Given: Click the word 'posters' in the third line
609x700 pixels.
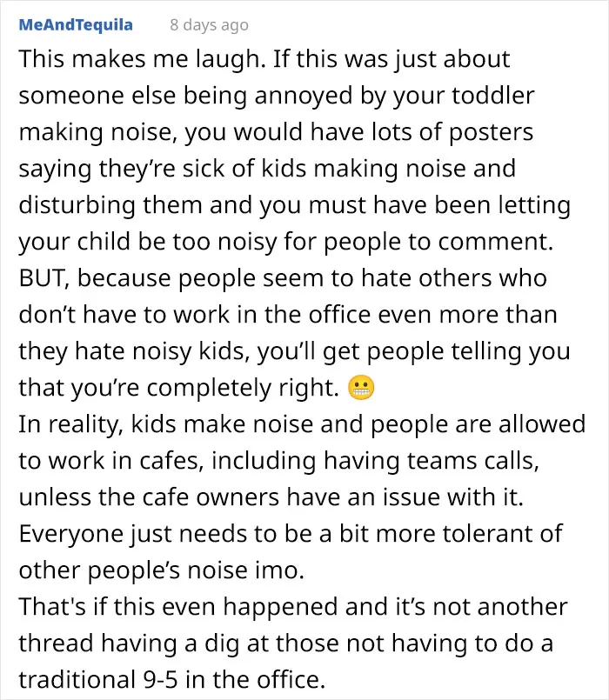Looking at the screenshot, I should [x=491, y=132].
